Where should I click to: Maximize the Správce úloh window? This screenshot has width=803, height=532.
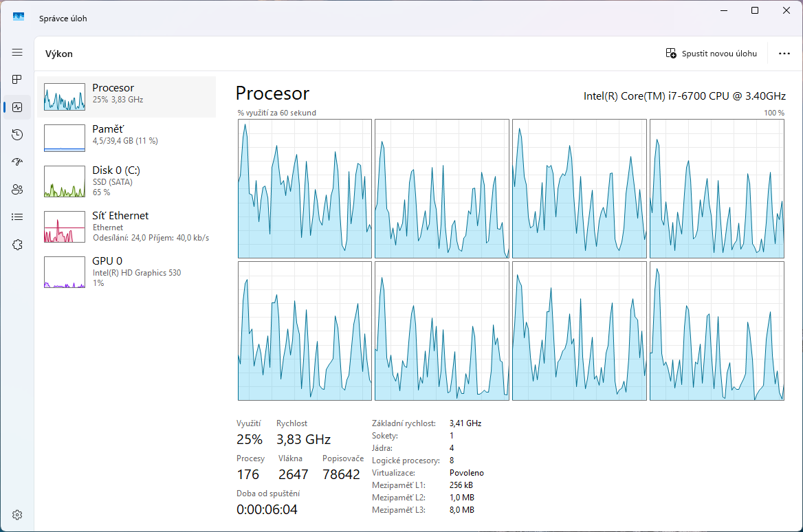(x=755, y=10)
